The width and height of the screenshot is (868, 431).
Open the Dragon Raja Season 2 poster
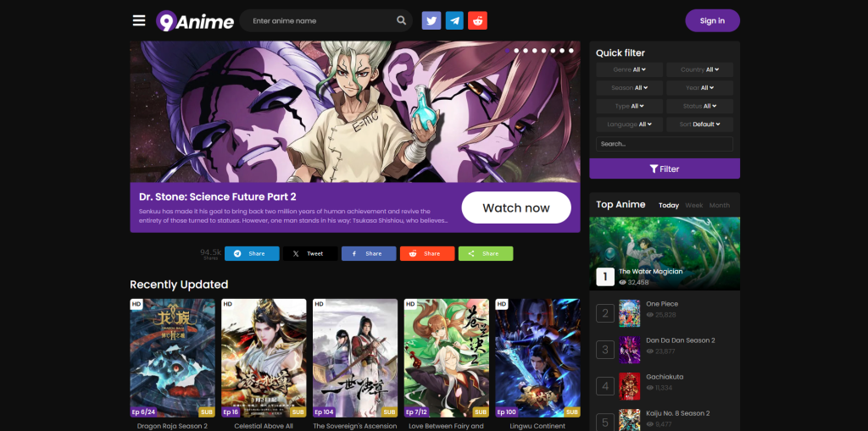tap(172, 358)
